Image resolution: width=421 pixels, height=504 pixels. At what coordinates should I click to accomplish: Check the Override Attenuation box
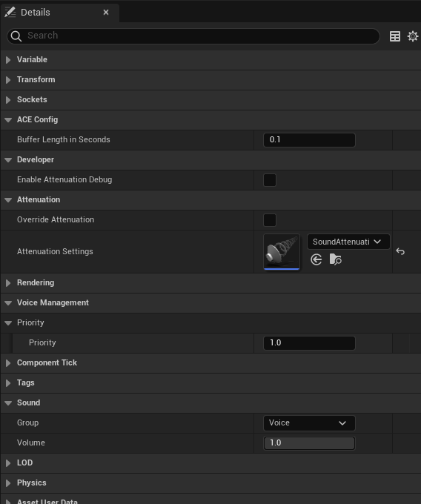[270, 220]
